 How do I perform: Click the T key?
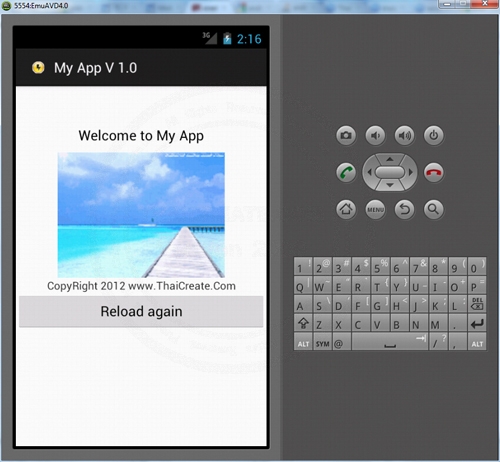380,285
